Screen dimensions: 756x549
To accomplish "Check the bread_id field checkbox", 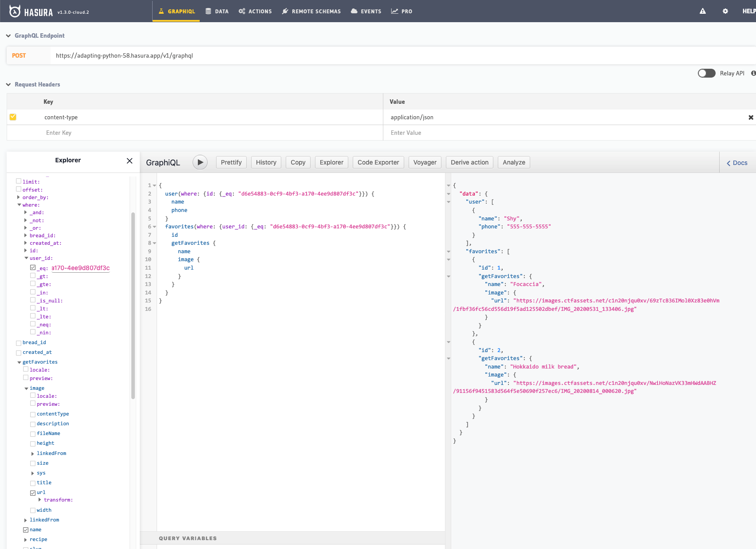I will click(x=19, y=343).
